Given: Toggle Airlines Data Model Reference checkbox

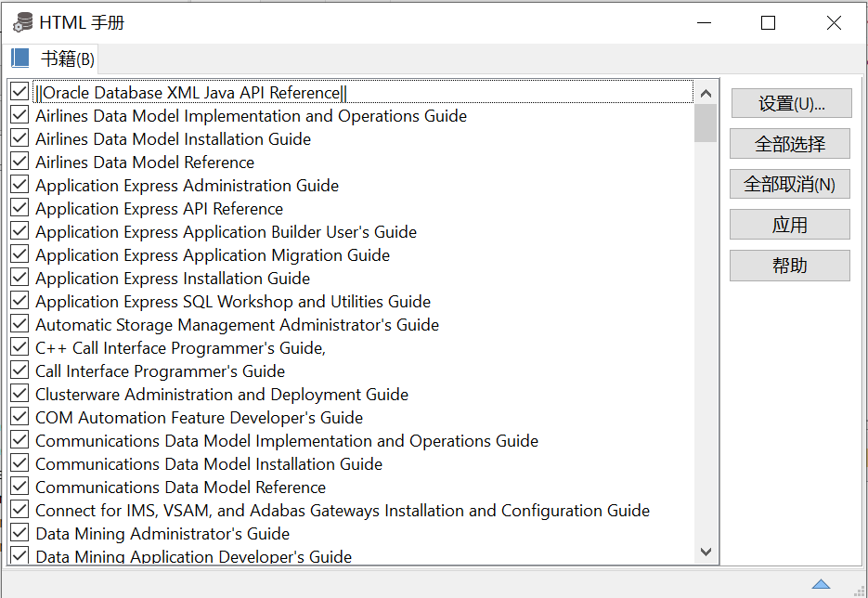Looking at the screenshot, I should [x=19, y=162].
